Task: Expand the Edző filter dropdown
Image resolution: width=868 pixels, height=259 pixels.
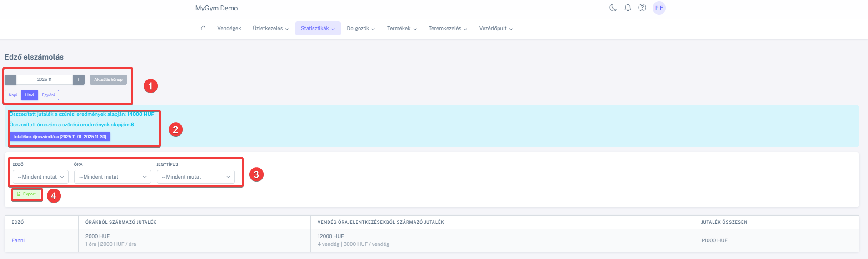Action: pyautogui.click(x=40, y=177)
